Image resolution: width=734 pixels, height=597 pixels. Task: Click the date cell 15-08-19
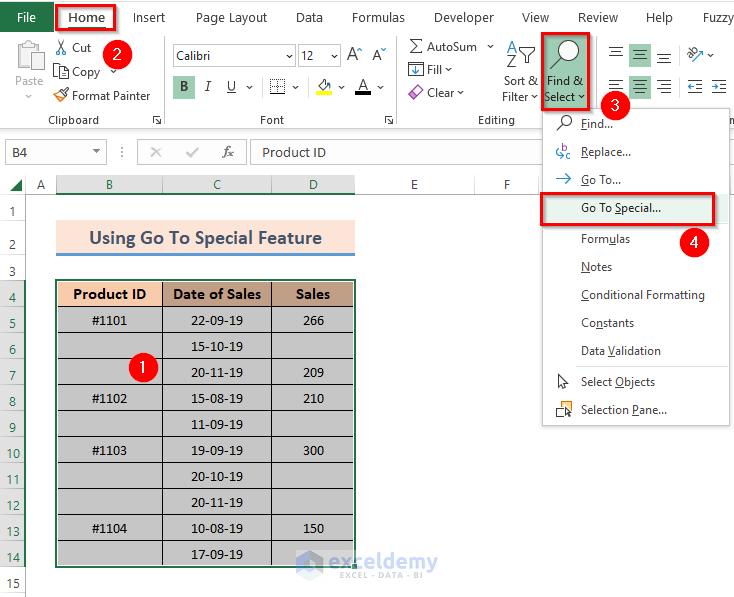click(x=217, y=398)
